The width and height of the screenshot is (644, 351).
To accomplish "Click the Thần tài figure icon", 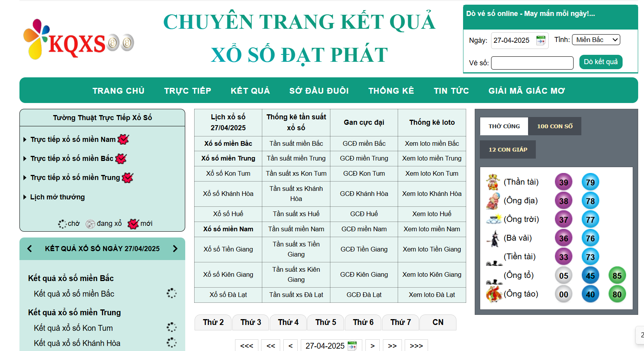I will pyautogui.click(x=493, y=182).
